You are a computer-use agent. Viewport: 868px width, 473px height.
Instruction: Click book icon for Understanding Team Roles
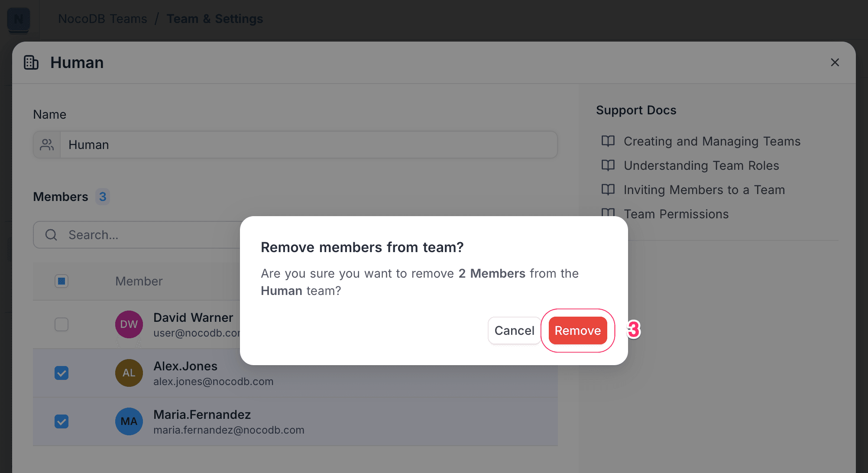(x=608, y=165)
